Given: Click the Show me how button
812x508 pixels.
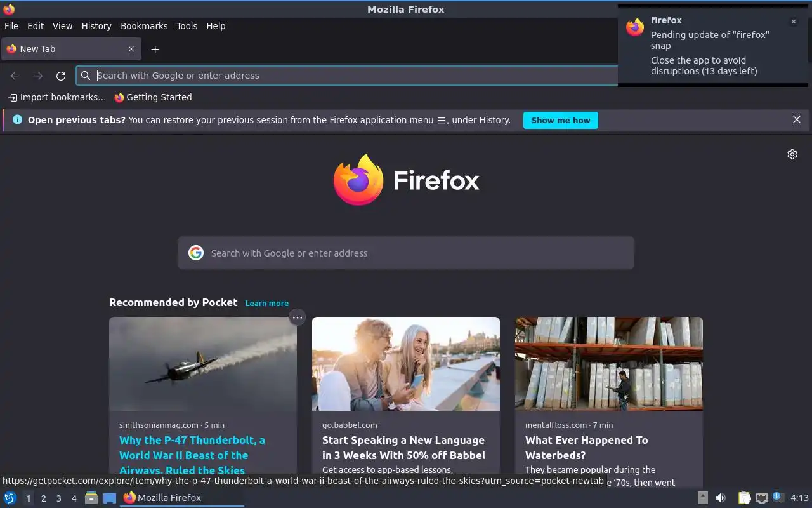Looking at the screenshot, I should (x=561, y=120).
